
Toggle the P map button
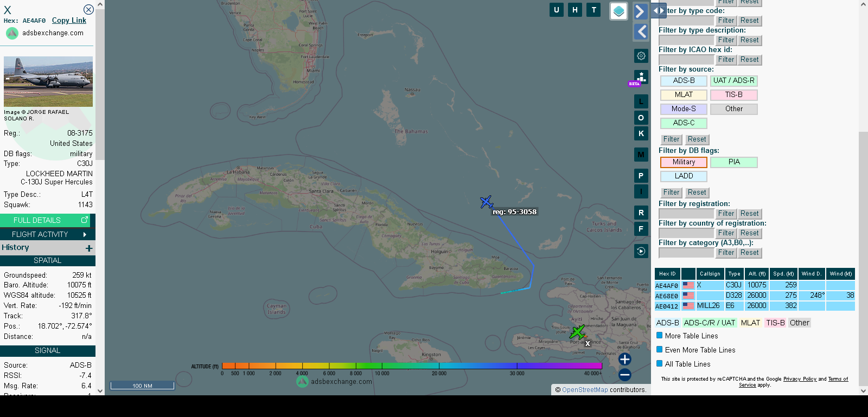(x=641, y=176)
